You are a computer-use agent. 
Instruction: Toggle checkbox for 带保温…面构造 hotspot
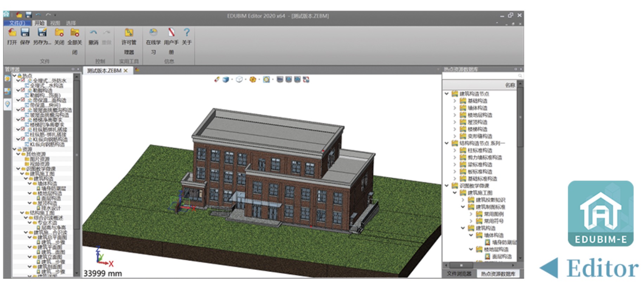23,100
